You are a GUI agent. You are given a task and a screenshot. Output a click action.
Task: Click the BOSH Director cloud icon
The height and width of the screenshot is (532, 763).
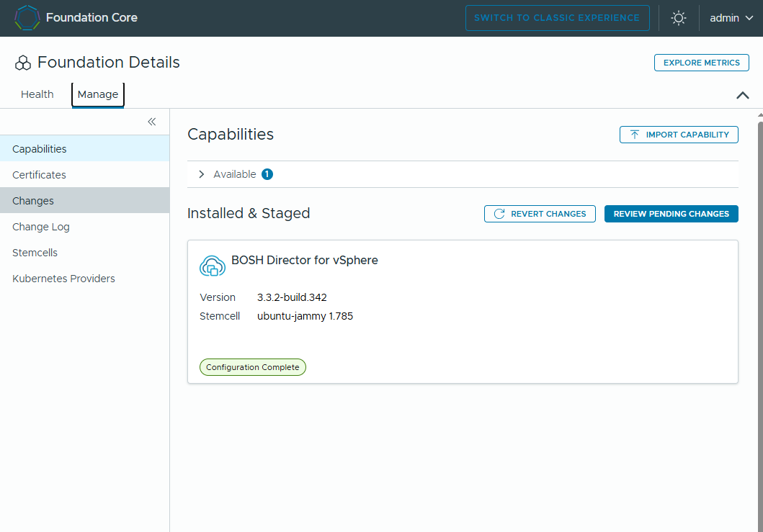pyautogui.click(x=212, y=266)
